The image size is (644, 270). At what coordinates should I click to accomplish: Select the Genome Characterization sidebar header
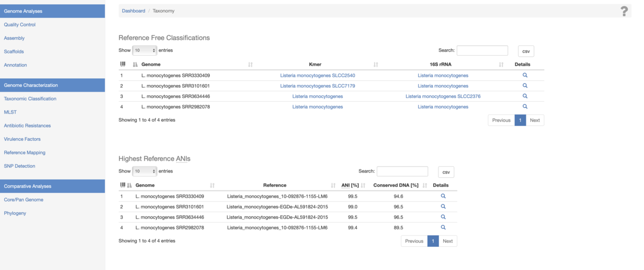[53, 85]
